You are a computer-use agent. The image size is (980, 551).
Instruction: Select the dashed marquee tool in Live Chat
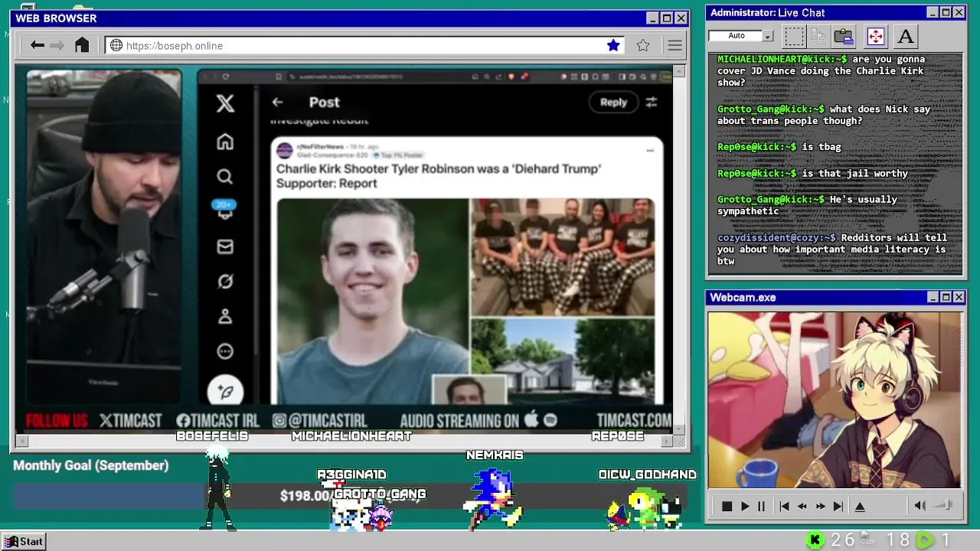tap(794, 36)
